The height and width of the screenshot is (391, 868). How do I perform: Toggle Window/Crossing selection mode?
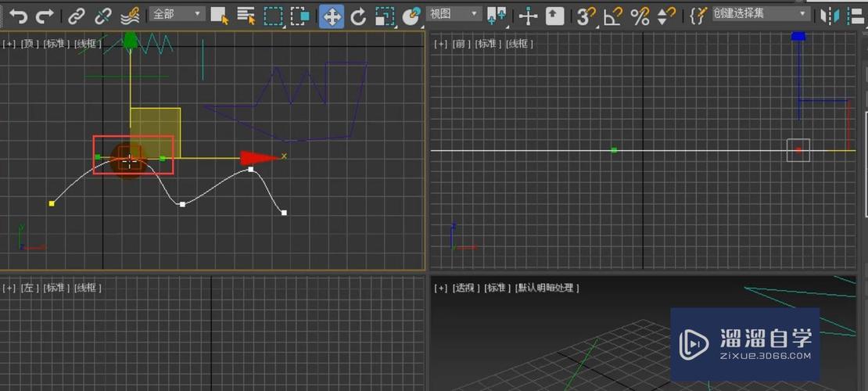click(299, 16)
